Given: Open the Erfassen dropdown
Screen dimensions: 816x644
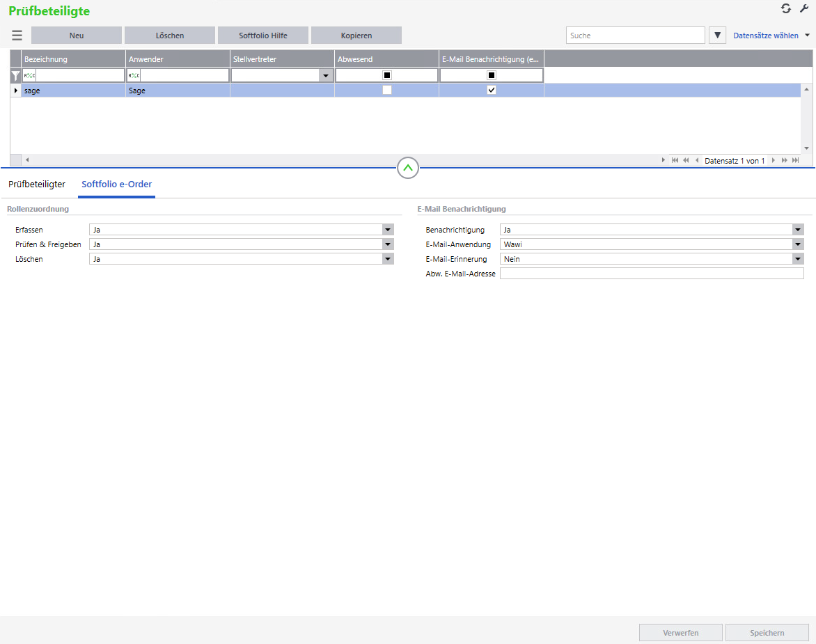Looking at the screenshot, I should [388, 230].
